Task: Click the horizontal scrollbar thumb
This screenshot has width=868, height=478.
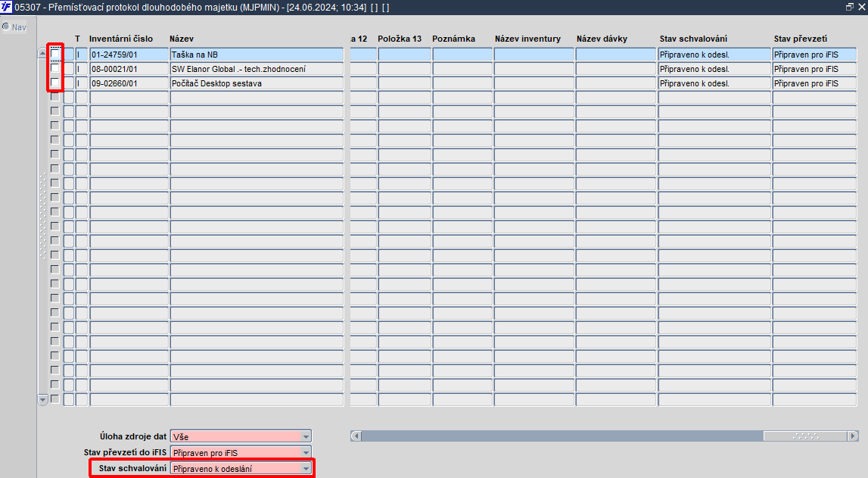Action: pos(805,436)
